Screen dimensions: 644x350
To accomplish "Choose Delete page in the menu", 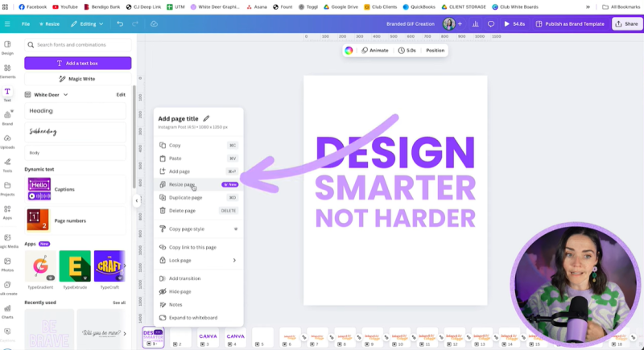I will coord(198,211).
